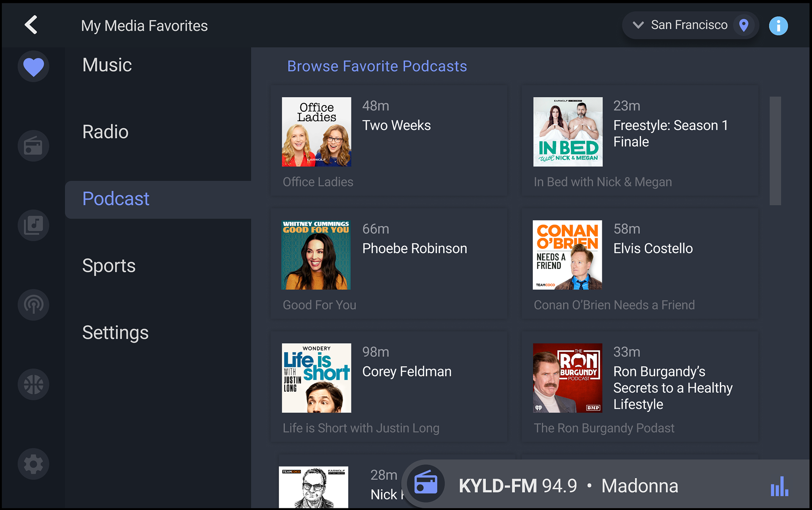
Task: Click the radio icon in now-playing bar
Action: [425, 483]
